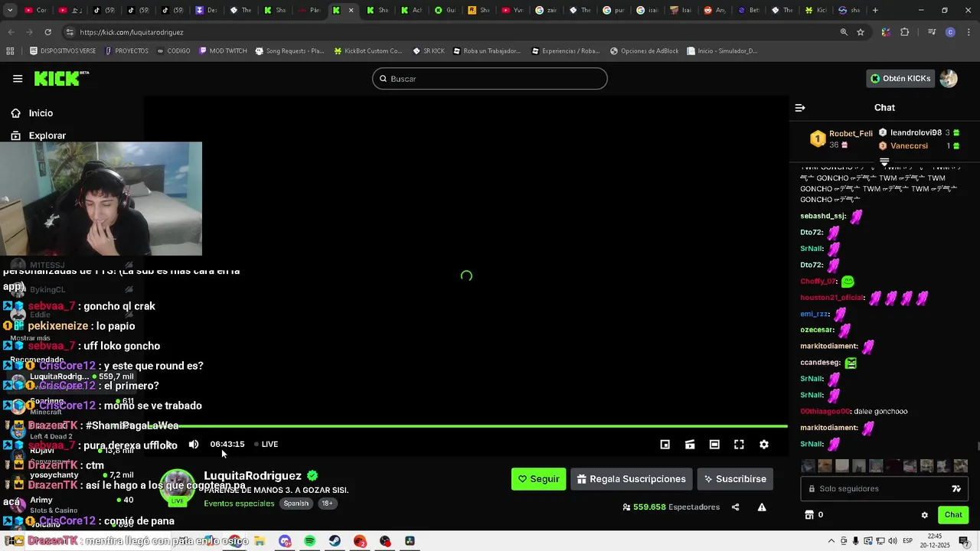Click houston21_oficial username in chat
Viewport: 980px width, 551px height.
click(x=833, y=298)
